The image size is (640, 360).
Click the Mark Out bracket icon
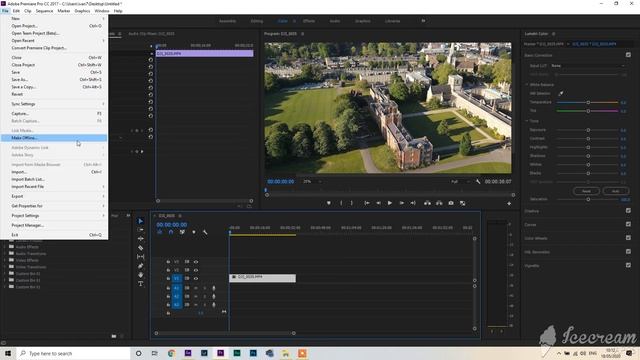tap(351, 203)
